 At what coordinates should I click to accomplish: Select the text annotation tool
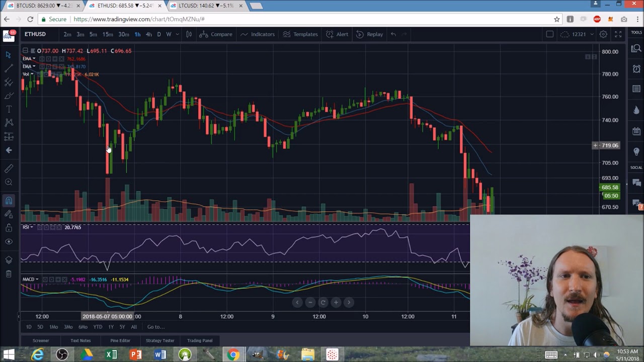9,109
